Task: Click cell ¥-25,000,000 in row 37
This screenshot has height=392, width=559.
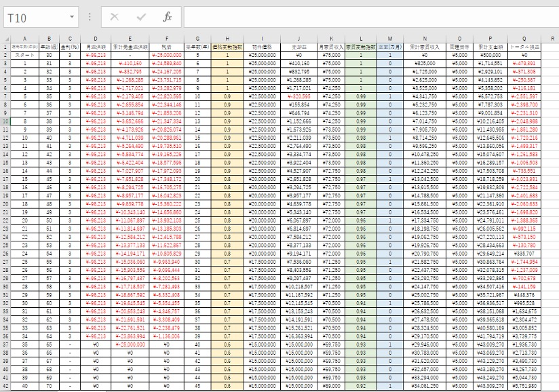Action: click(x=130, y=345)
